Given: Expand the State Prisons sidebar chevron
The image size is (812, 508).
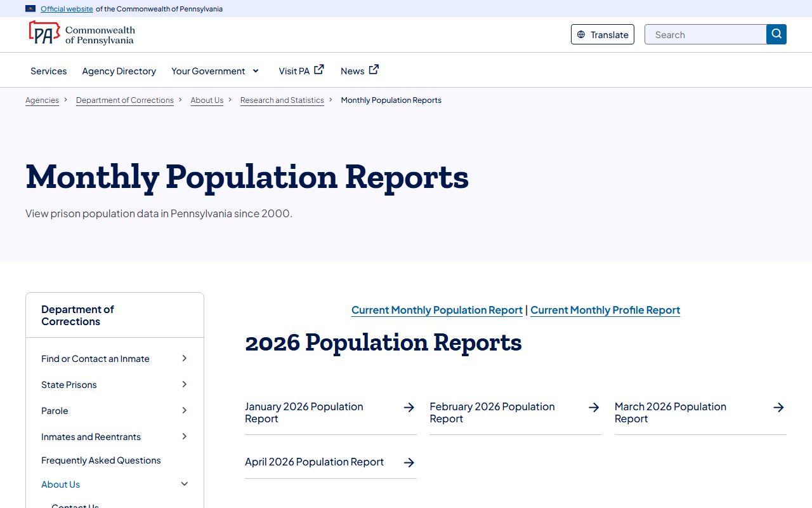Looking at the screenshot, I should coord(185,385).
